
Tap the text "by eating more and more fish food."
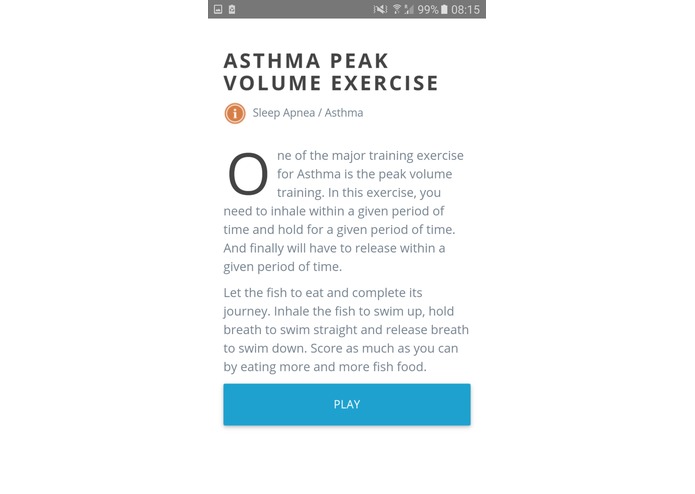tap(325, 367)
